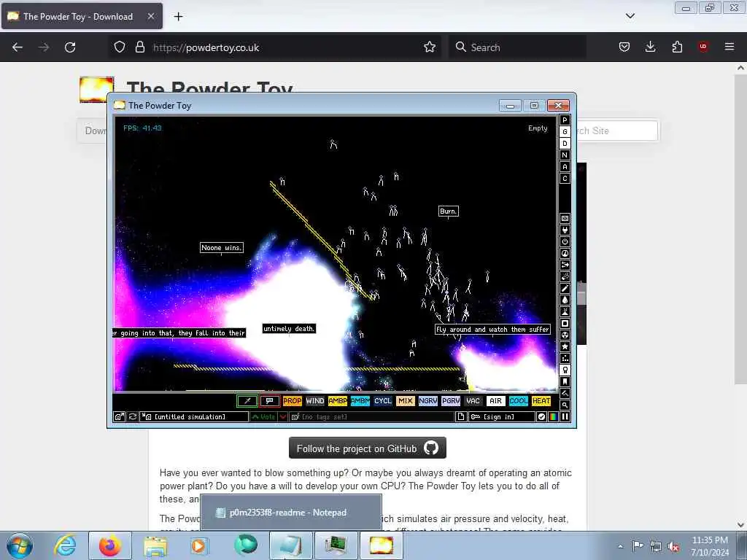Screen dimensions: 747x560
Task: Toggle the D decorations option
Action: coord(565,144)
